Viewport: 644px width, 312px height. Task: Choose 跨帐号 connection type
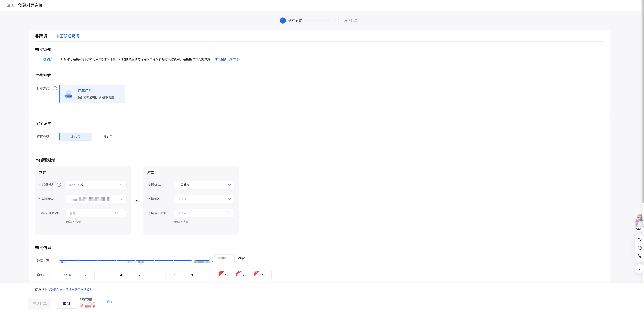(108, 137)
